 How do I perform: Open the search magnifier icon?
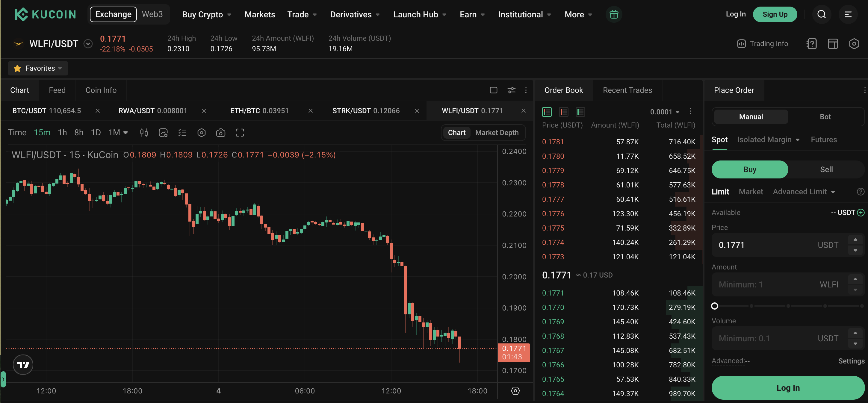[821, 14]
